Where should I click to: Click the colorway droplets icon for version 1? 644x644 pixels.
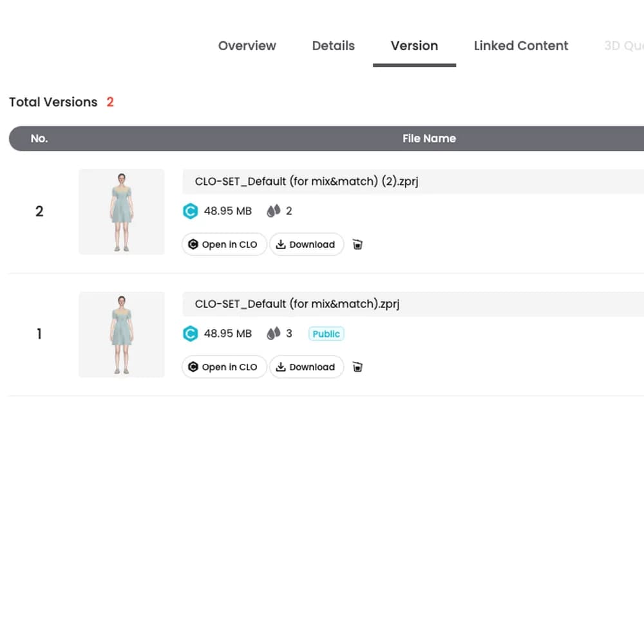[274, 333]
